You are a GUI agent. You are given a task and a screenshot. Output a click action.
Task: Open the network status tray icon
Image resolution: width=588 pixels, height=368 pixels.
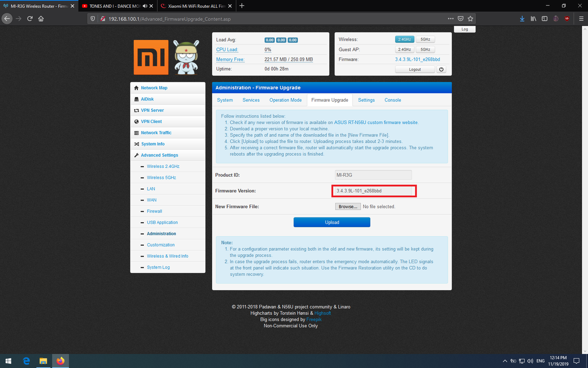pos(521,361)
